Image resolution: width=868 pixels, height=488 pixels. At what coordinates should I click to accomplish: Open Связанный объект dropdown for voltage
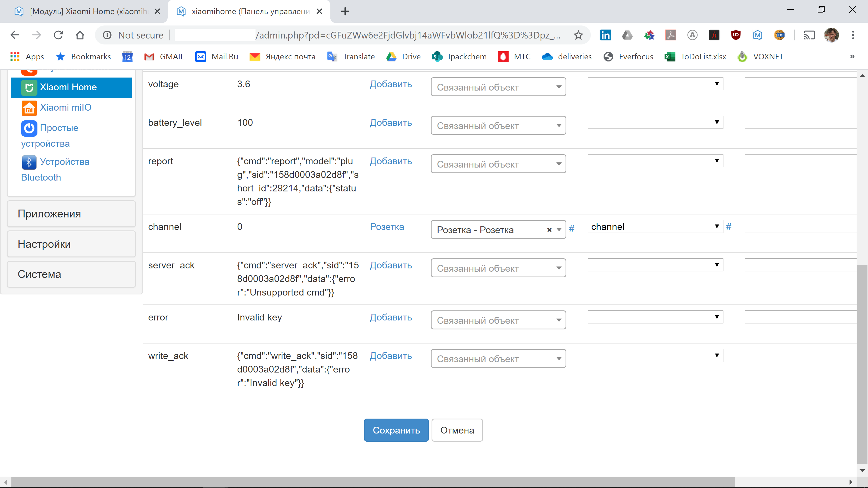[498, 86]
